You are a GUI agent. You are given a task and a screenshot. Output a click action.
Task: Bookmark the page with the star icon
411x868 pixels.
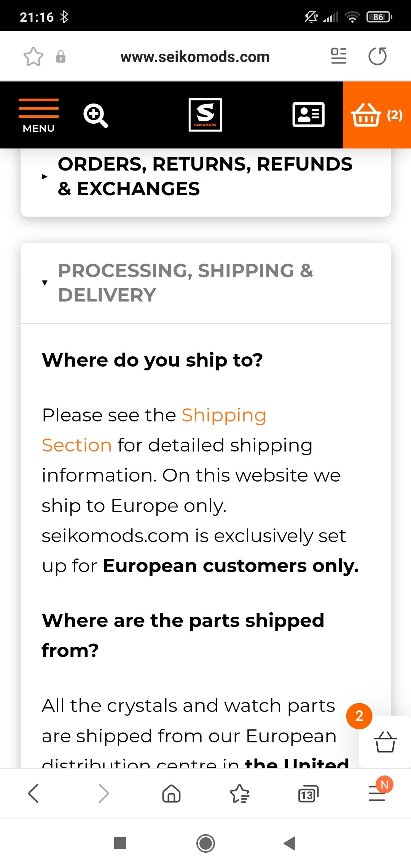33,57
